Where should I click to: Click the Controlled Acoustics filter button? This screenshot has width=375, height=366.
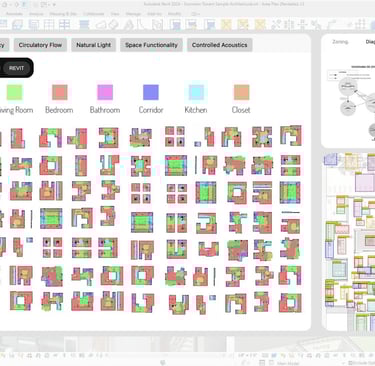[219, 45]
